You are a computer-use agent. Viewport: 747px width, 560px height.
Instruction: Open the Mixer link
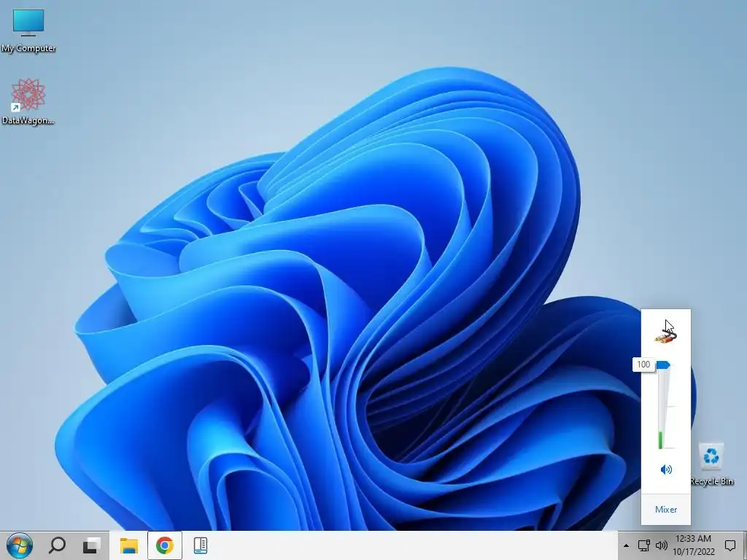[665, 510]
